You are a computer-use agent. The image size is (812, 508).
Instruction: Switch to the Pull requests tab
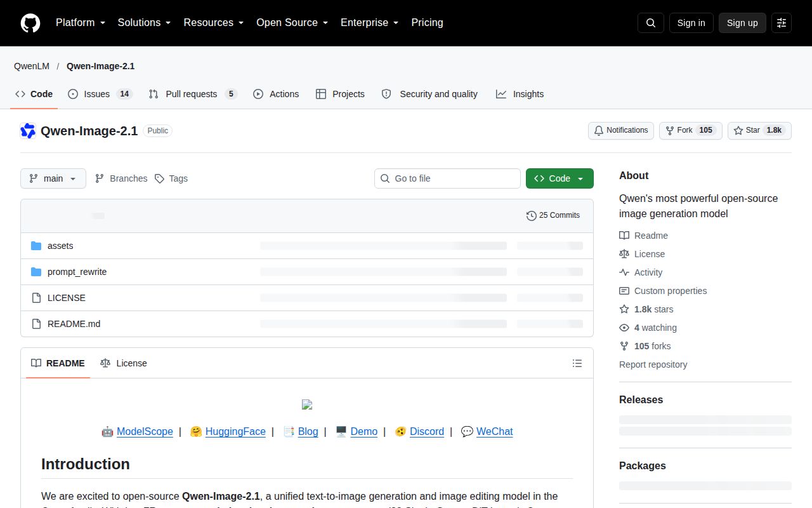click(x=193, y=94)
